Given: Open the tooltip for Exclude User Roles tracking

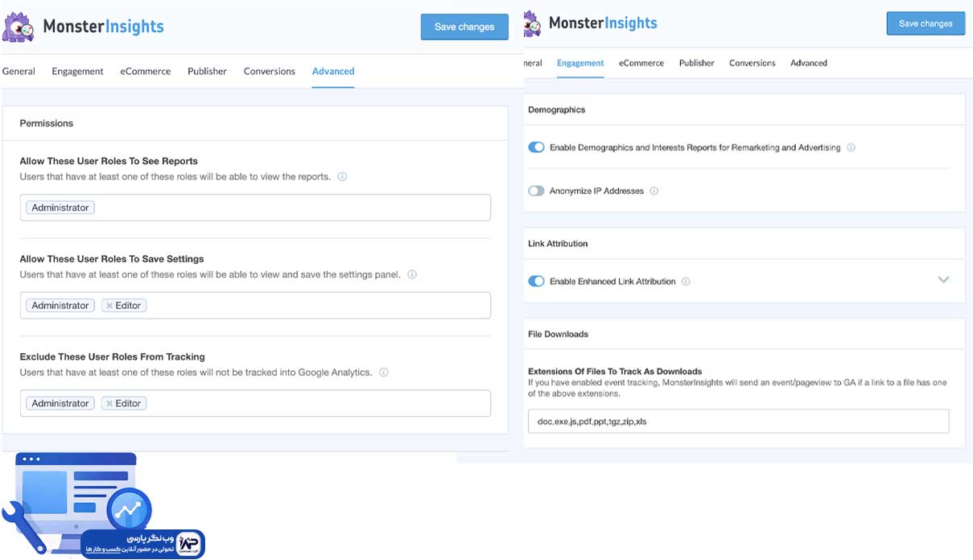Looking at the screenshot, I should coord(384,372).
